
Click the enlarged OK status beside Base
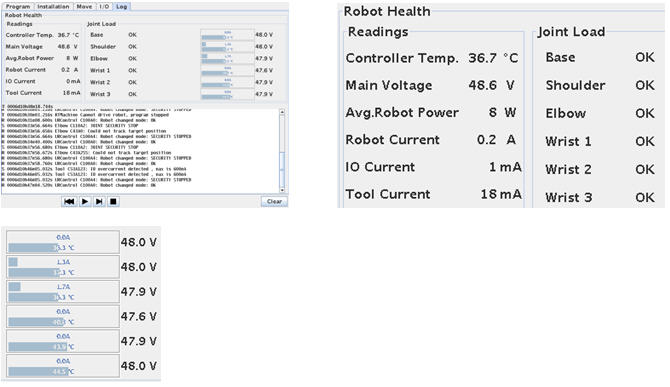tap(645, 57)
